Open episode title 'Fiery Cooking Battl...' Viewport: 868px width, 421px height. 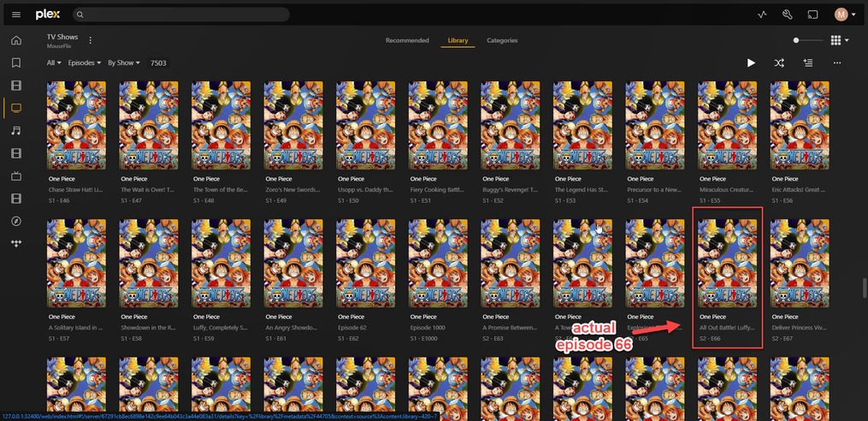point(437,189)
